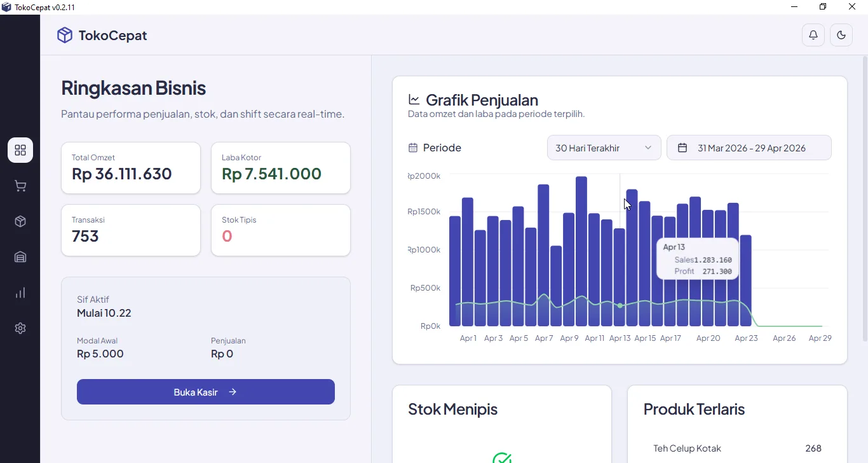The image size is (868, 463).
Task: Click the Buka Kasir button
Action: tap(206, 392)
